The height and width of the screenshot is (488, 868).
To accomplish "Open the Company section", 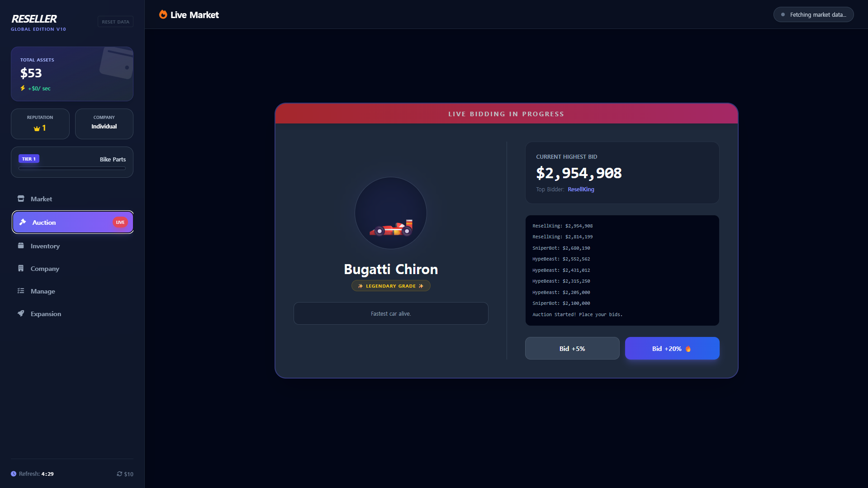I will click(x=72, y=269).
